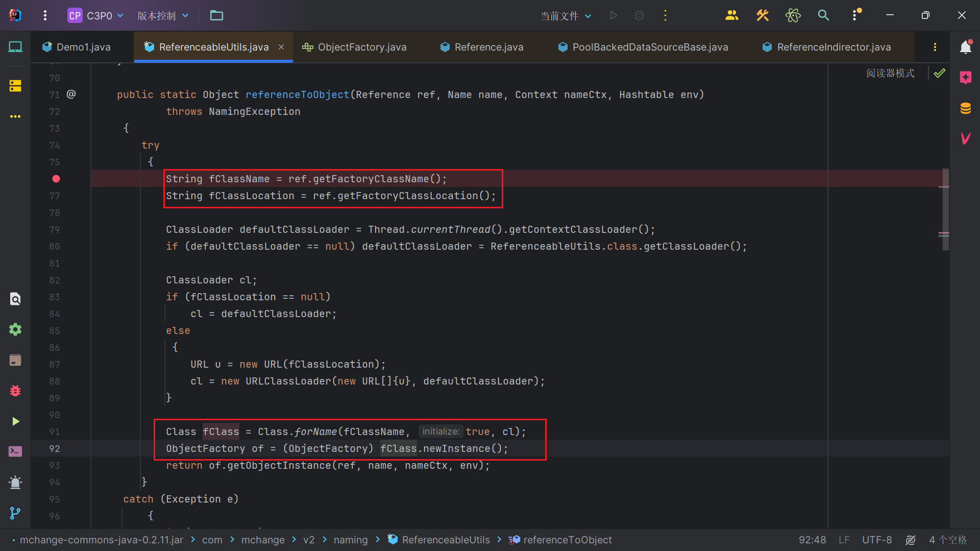Click the Run button in the toolbar
The image size is (980, 551).
click(614, 16)
